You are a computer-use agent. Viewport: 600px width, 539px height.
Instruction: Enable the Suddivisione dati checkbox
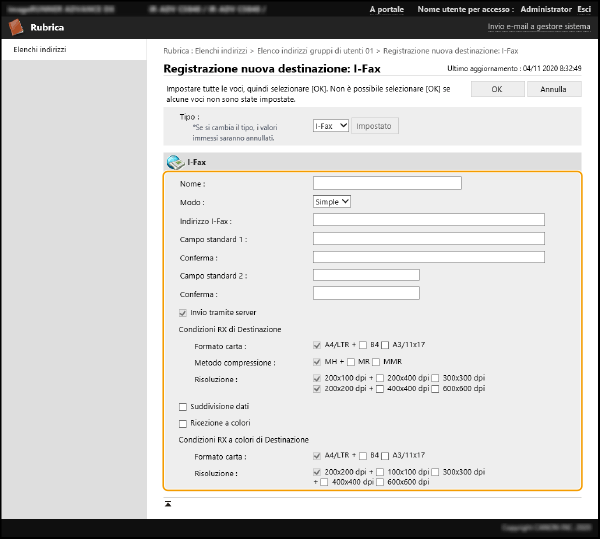click(x=182, y=406)
